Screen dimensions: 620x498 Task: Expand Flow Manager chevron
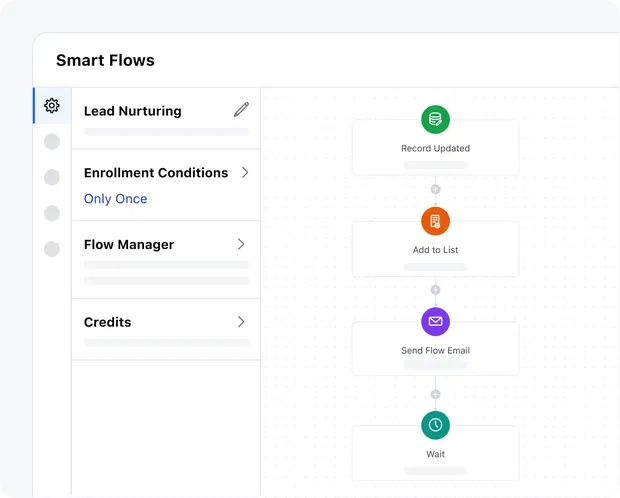coord(241,244)
